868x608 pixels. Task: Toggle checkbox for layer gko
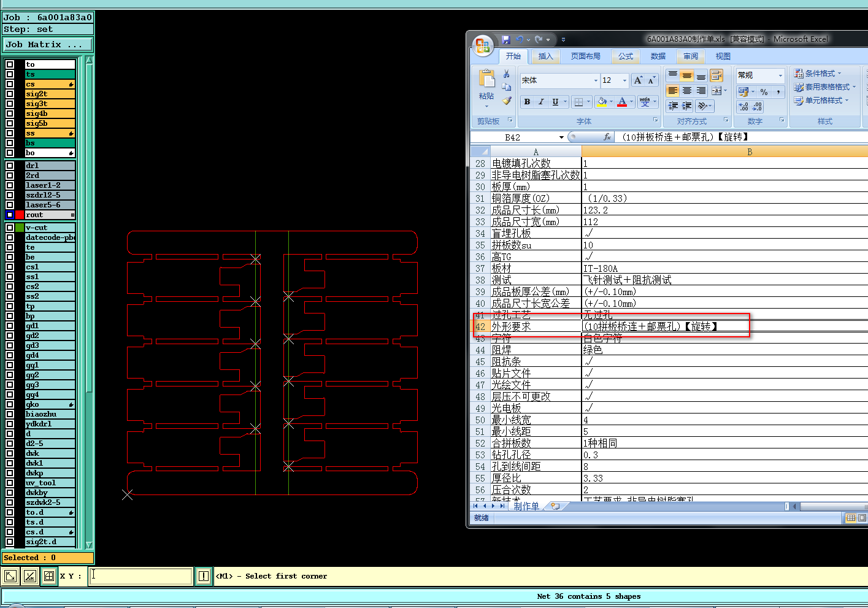10,404
